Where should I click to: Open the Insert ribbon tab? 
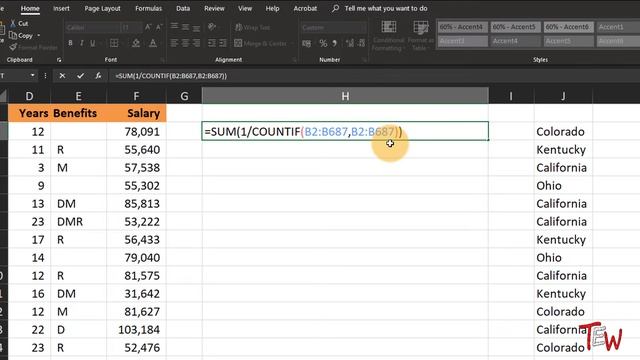[61, 8]
